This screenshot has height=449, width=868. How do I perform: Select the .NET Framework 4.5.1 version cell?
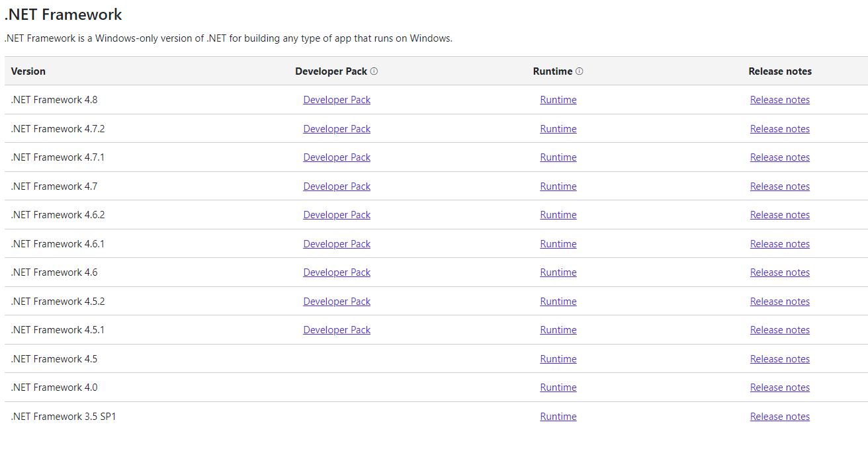click(x=58, y=330)
